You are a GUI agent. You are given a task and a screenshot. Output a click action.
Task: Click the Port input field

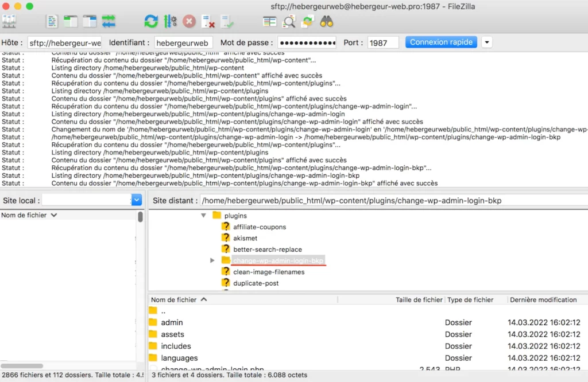385,43
